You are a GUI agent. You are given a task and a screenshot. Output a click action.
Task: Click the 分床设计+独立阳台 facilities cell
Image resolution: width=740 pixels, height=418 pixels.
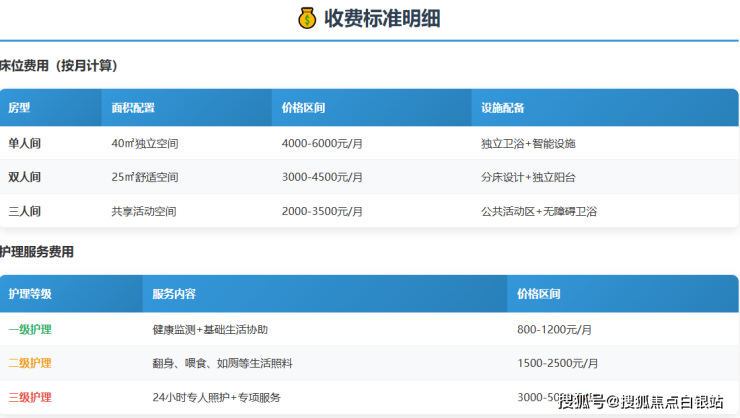[528, 177]
